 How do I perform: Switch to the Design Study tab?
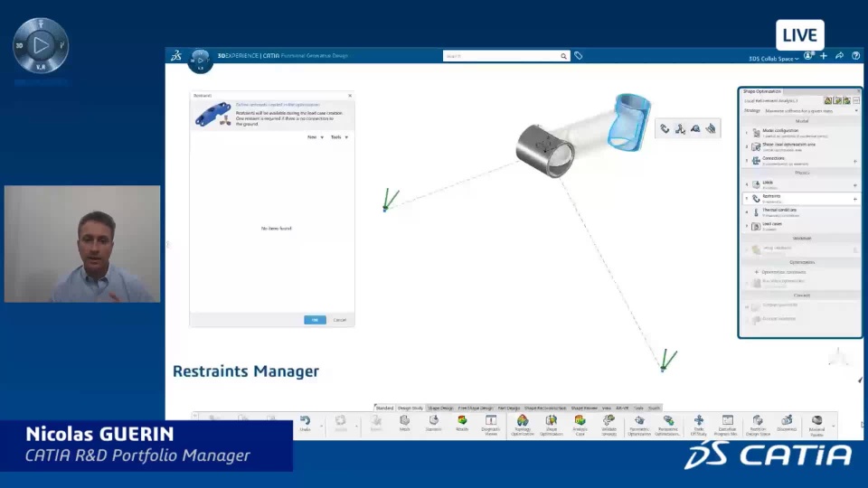pyautogui.click(x=410, y=408)
